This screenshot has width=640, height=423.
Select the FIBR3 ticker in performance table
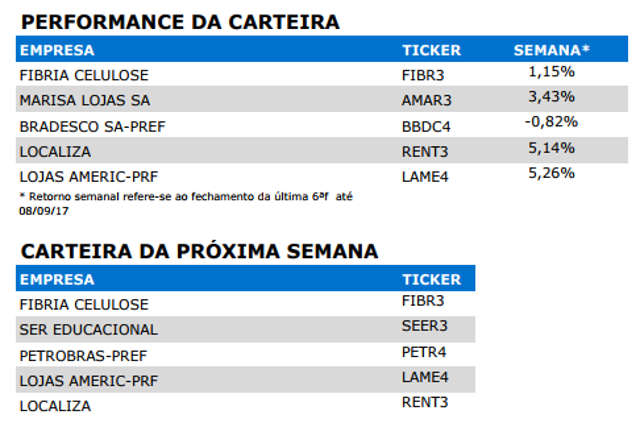[x=423, y=76]
